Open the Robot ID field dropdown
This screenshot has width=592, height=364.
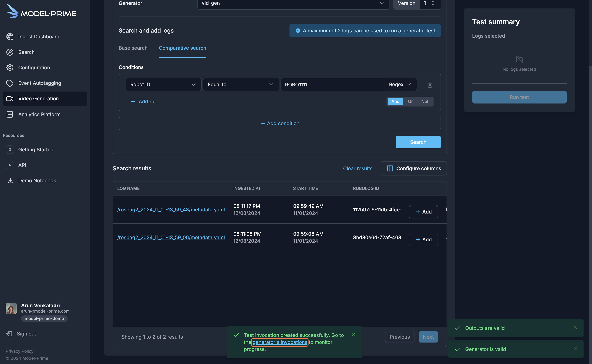point(164,84)
